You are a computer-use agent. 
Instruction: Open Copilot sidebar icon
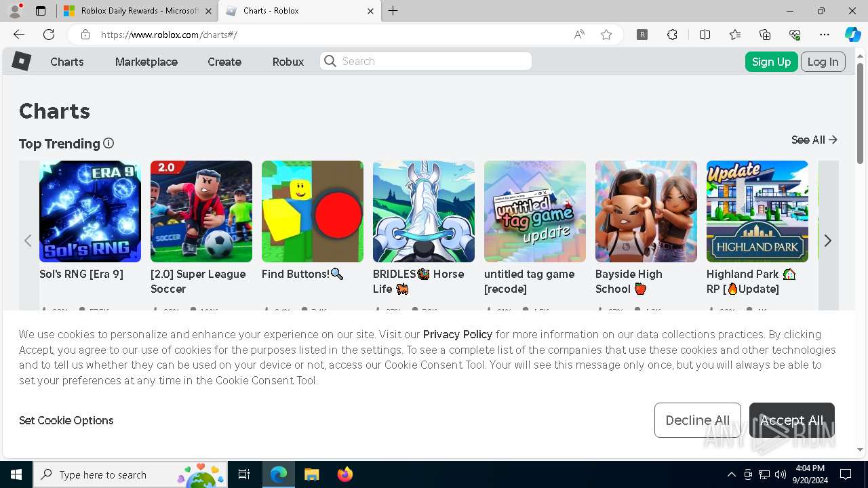click(852, 35)
